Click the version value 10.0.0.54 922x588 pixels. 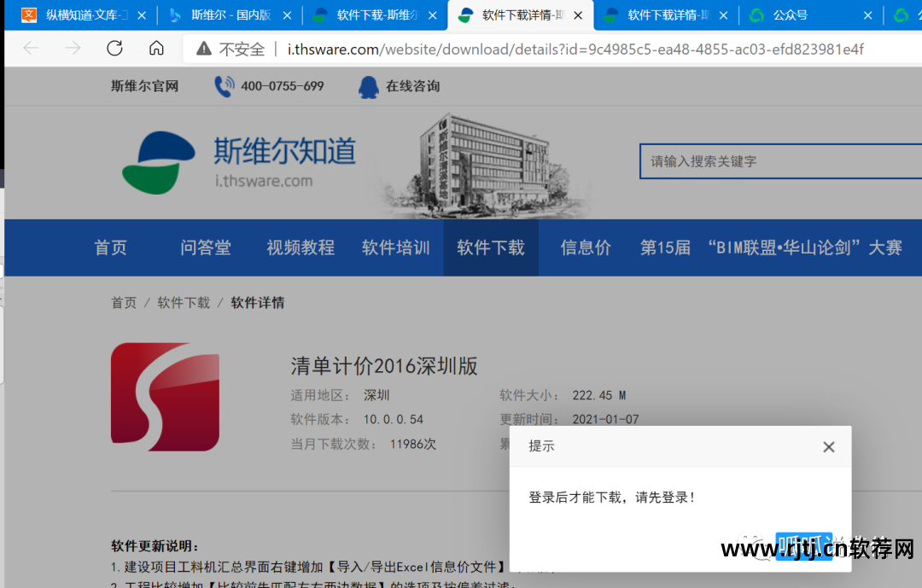[394, 420]
